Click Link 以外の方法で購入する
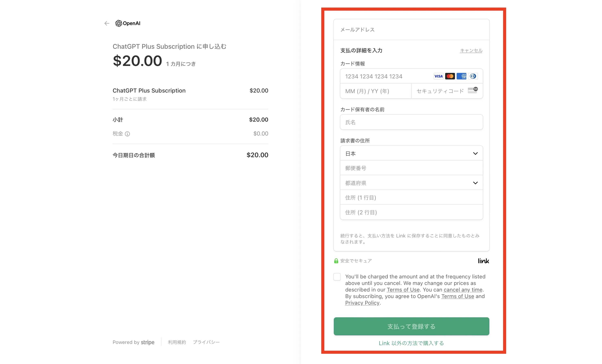 click(x=411, y=343)
